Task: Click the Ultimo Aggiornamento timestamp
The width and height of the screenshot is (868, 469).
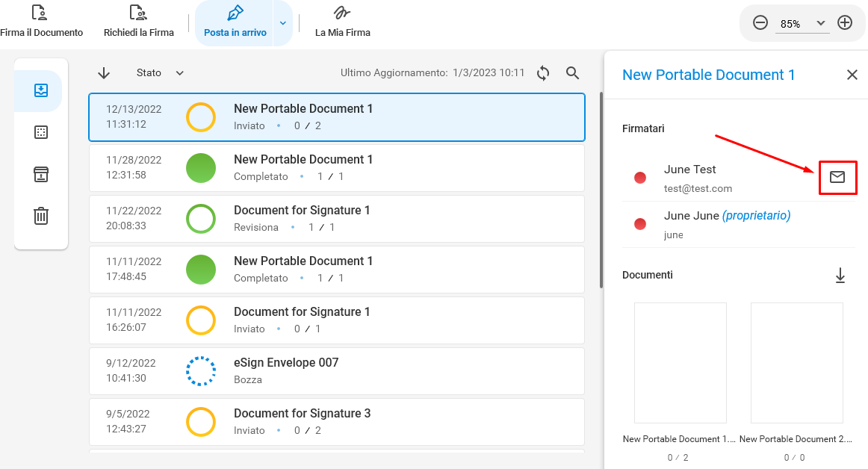Action: [433, 73]
